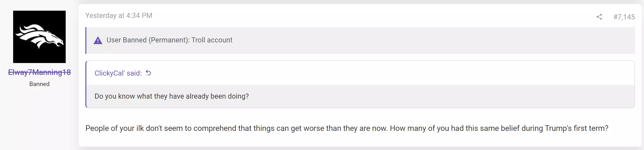Click empty space in the ban notice banner
This screenshot has width=644, height=150.
[425, 40]
